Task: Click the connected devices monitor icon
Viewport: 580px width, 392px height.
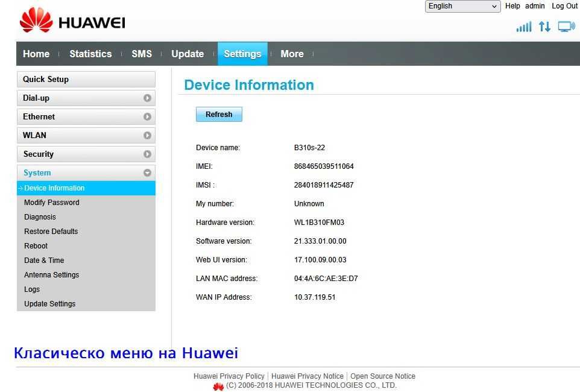Action: (566, 27)
